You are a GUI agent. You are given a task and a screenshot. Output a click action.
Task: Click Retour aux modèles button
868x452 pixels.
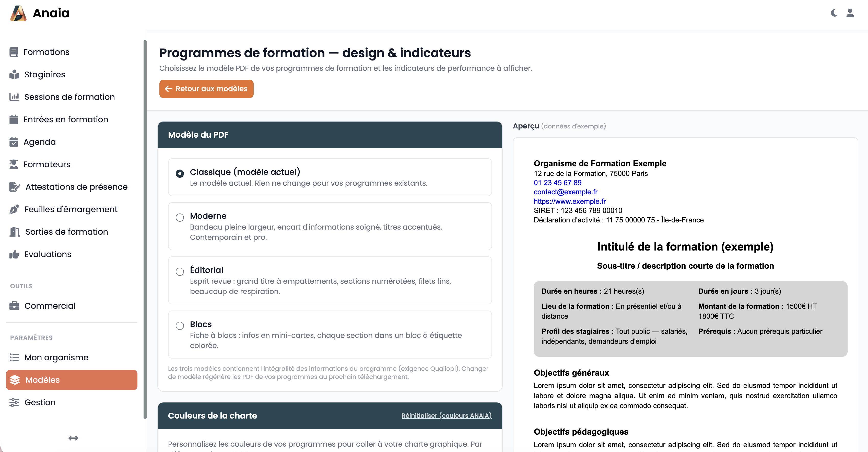[206, 89]
